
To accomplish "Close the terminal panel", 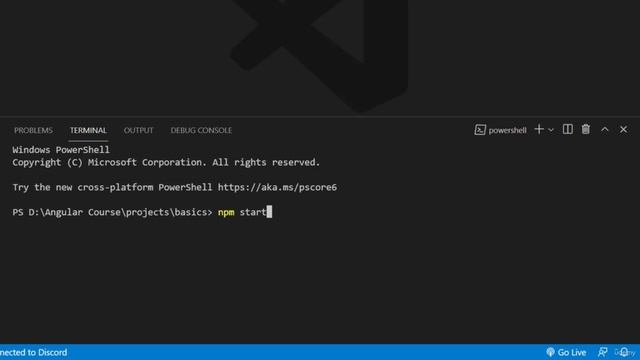I will coord(623,129).
